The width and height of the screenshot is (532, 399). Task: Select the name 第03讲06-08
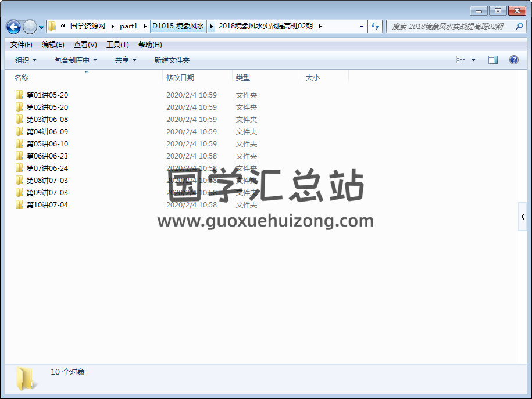pyautogui.click(x=48, y=120)
